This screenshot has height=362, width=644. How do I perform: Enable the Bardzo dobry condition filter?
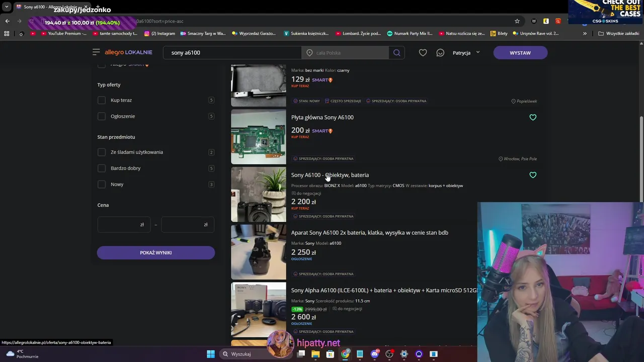[x=102, y=168]
